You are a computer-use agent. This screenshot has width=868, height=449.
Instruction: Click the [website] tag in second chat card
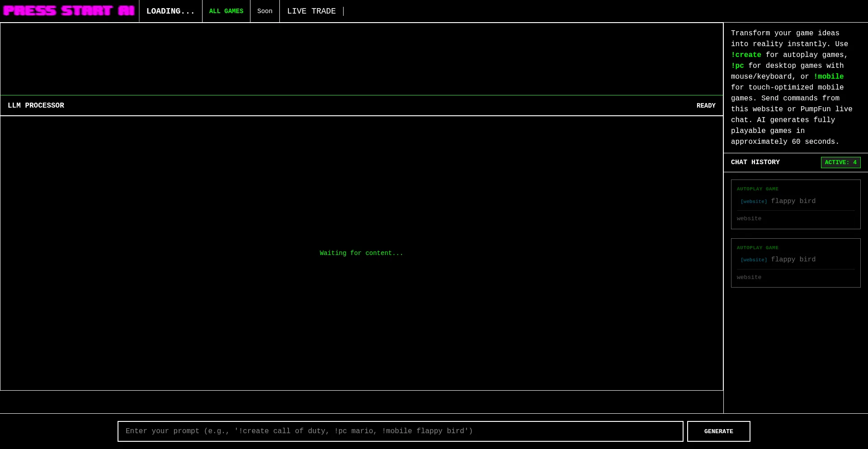coord(754,260)
